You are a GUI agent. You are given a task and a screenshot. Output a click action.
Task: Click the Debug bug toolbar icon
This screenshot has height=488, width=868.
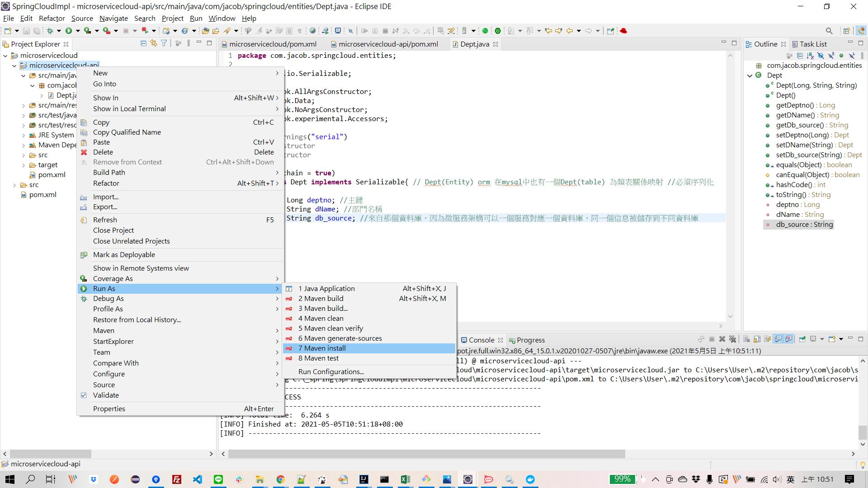50,31
